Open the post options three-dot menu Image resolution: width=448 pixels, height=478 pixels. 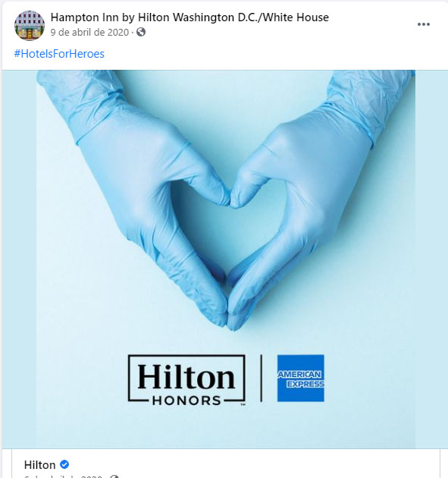coord(423,24)
